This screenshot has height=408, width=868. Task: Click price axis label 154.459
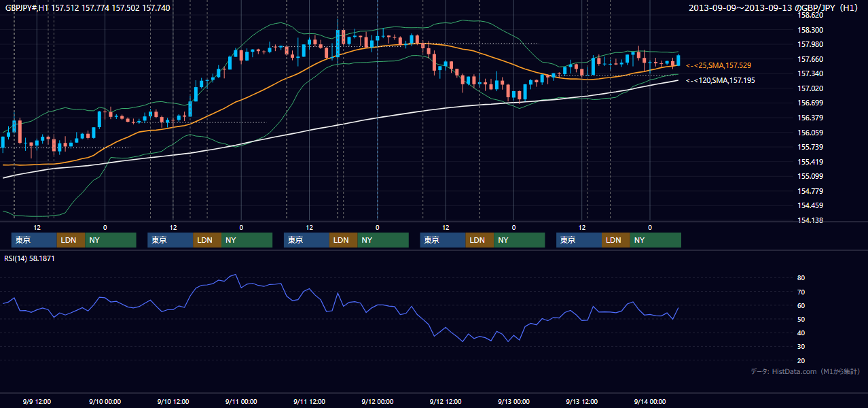click(x=810, y=205)
